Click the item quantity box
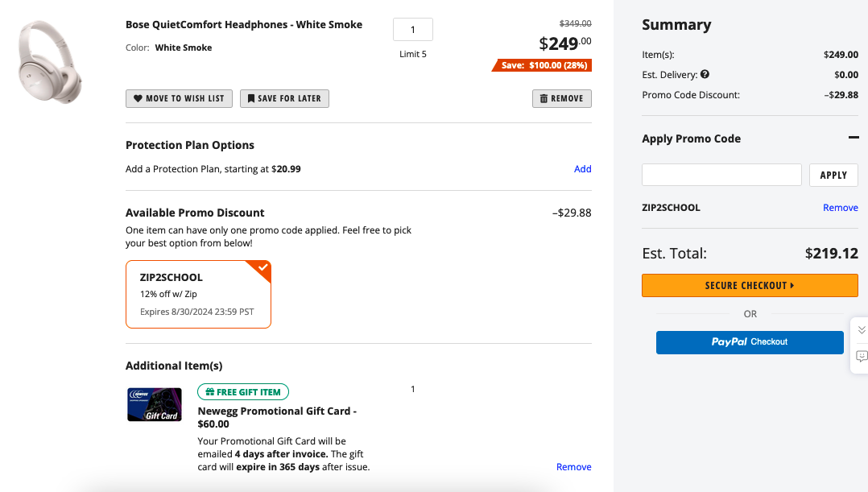Screen dimensions: 868x492 coord(413,30)
